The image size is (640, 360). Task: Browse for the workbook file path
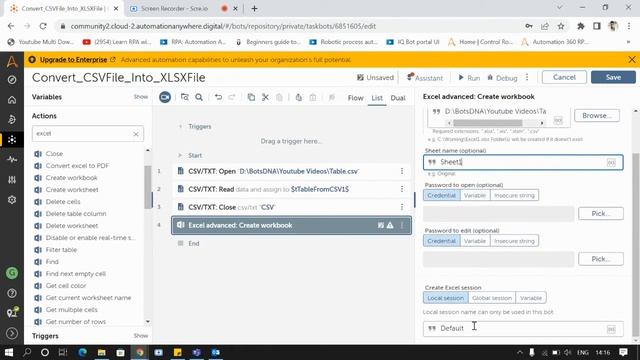pyautogui.click(x=597, y=116)
